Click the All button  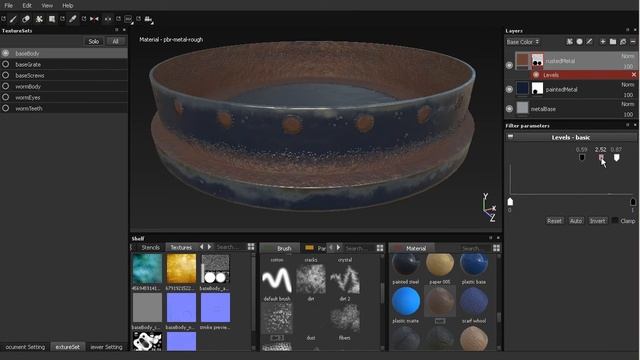[116, 41]
